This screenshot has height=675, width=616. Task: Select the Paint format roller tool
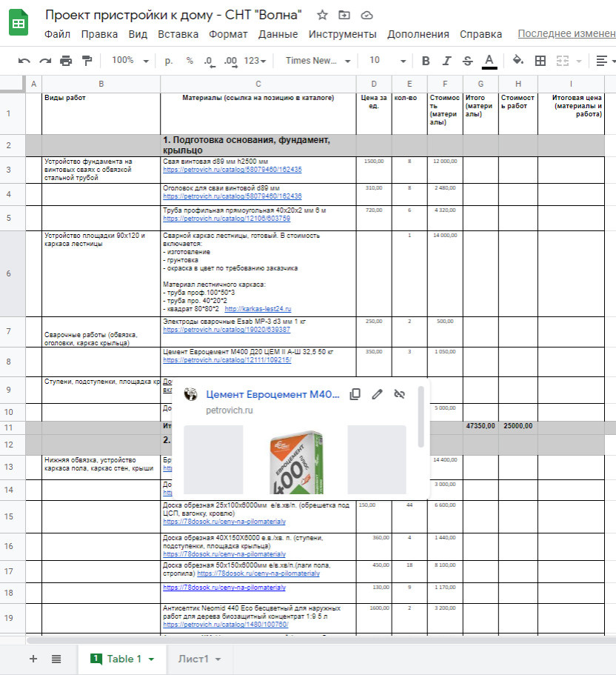coord(87,61)
